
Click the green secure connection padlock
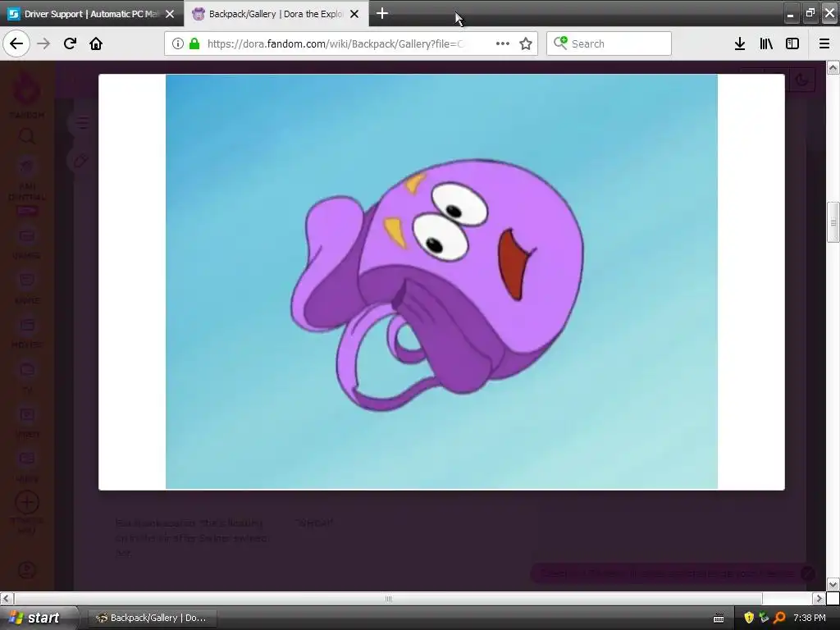(x=194, y=43)
